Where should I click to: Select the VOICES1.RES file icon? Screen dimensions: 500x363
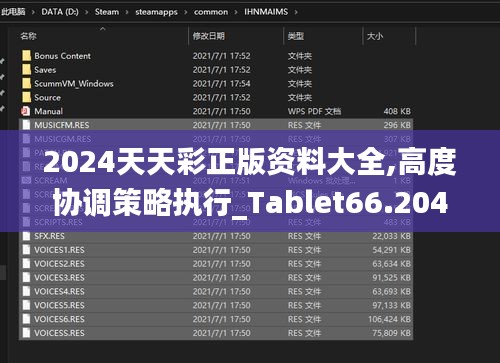click(26, 250)
